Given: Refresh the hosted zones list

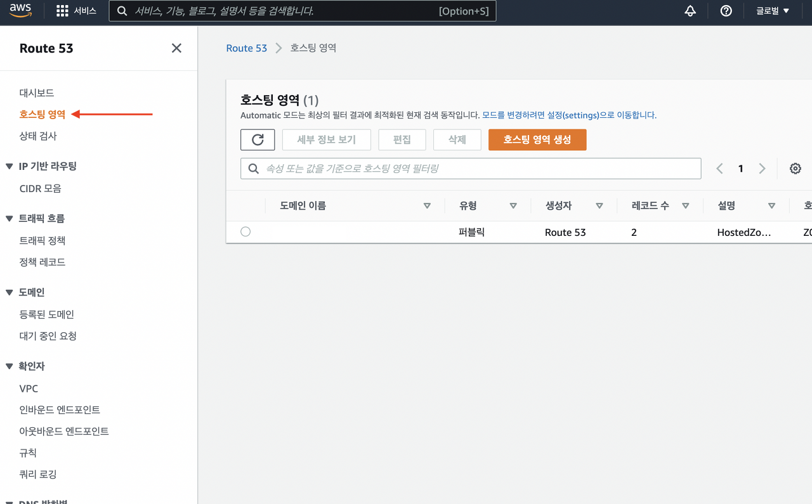Looking at the screenshot, I should point(258,139).
